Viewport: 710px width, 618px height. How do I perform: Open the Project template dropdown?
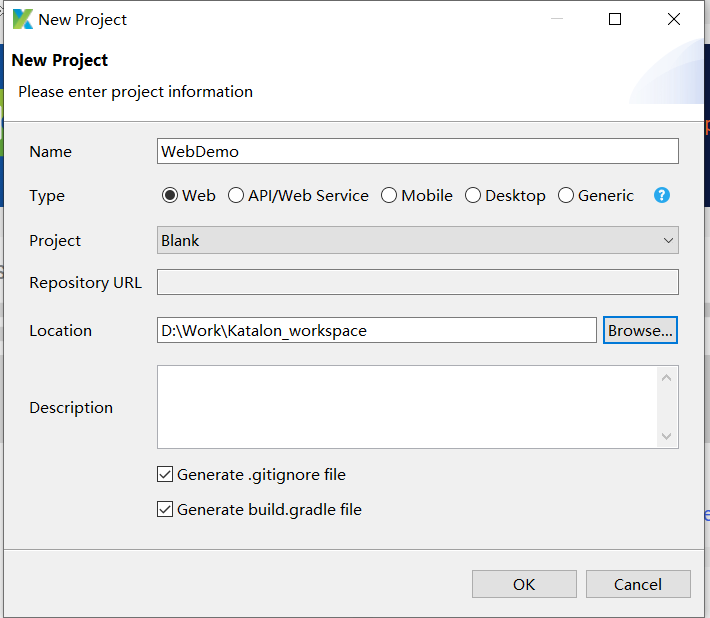[x=417, y=240]
